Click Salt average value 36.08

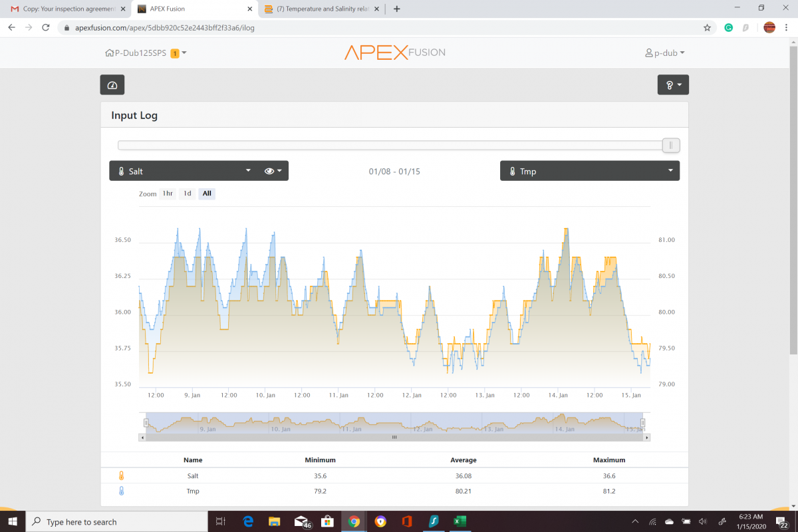pyautogui.click(x=464, y=476)
